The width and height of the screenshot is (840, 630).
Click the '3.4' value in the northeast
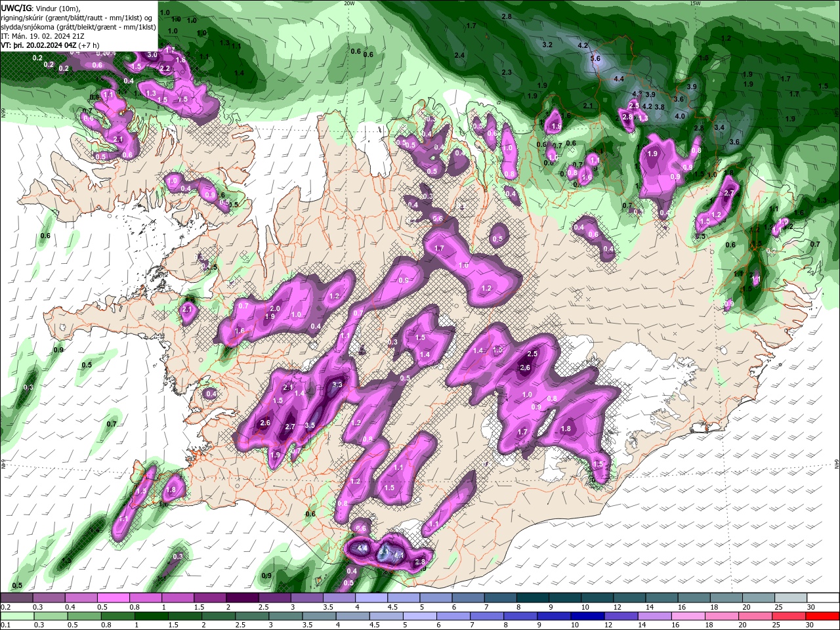(x=719, y=127)
